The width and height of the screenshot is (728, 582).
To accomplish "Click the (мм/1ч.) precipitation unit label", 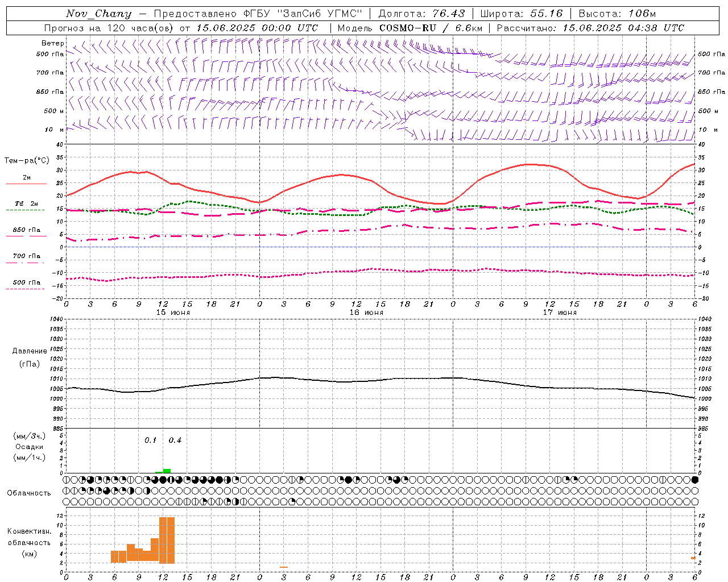I will coord(30,458).
